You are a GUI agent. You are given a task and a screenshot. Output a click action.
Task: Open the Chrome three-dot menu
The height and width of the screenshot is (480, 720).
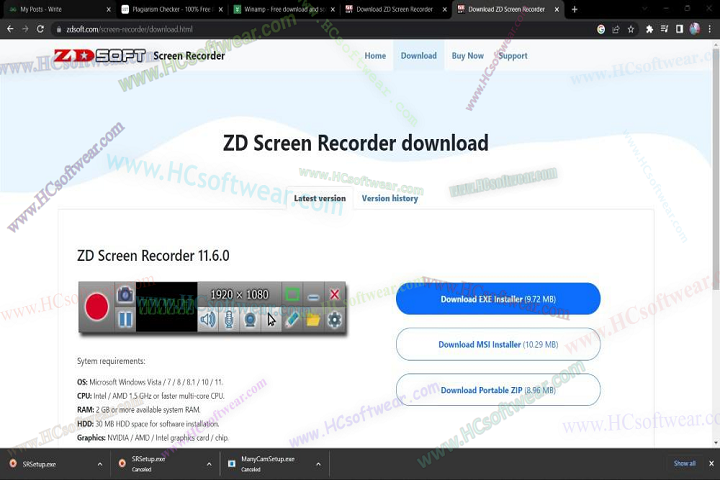point(710,29)
